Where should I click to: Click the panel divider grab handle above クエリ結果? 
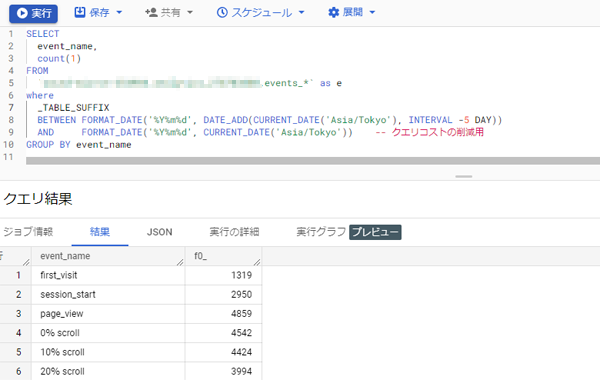click(464, 176)
